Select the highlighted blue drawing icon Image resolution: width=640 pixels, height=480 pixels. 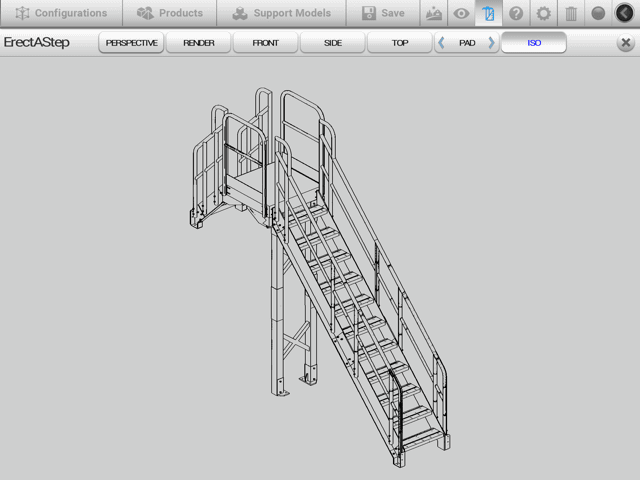coord(488,13)
